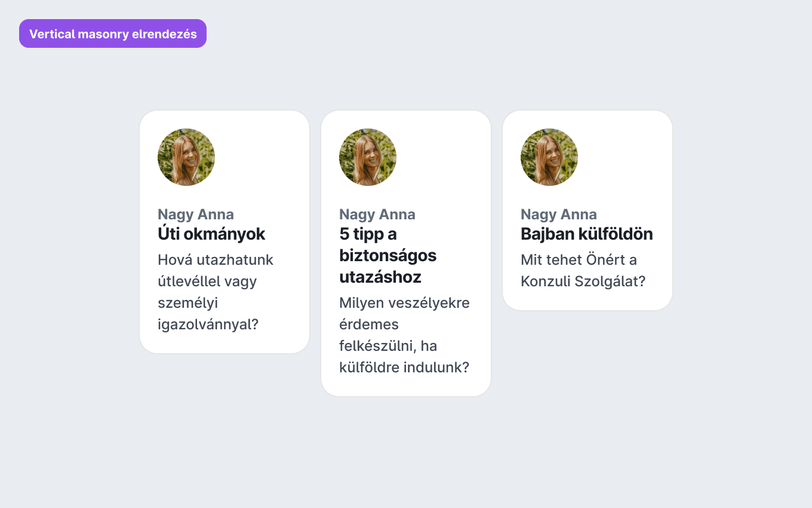Viewport: 812px width, 508px height.
Task: Click the Vertical masonry elrendezés badge
Action: pos(113,33)
